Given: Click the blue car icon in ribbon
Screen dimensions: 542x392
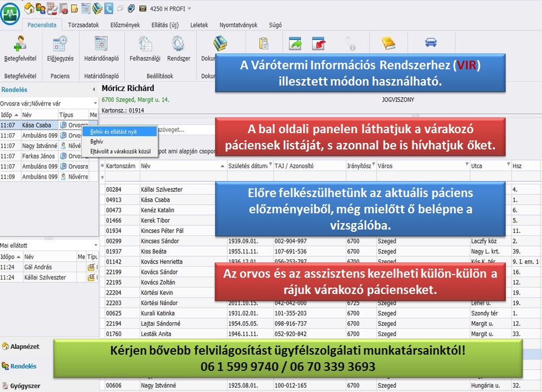Looking at the screenshot, I should click(x=430, y=42).
